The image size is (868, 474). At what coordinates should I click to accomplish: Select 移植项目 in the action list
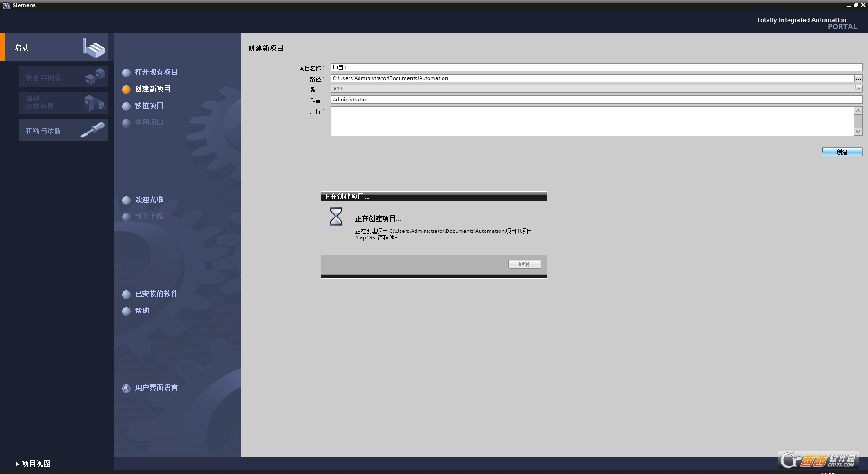point(149,105)
